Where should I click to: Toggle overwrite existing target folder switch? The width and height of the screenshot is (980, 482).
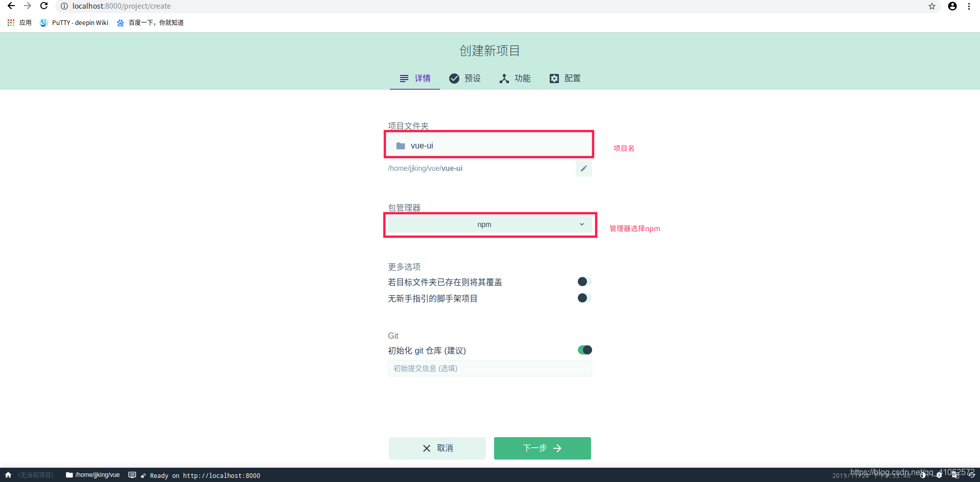click(584, 282)
